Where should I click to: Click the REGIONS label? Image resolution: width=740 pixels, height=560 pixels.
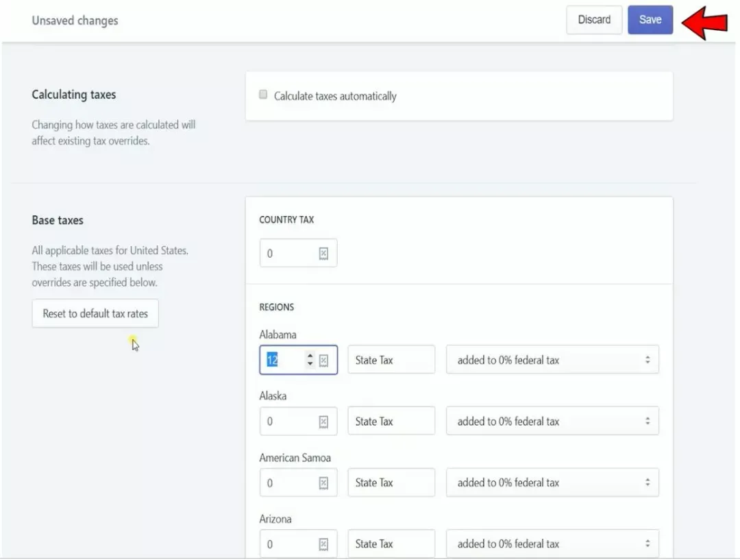point(277,307)
